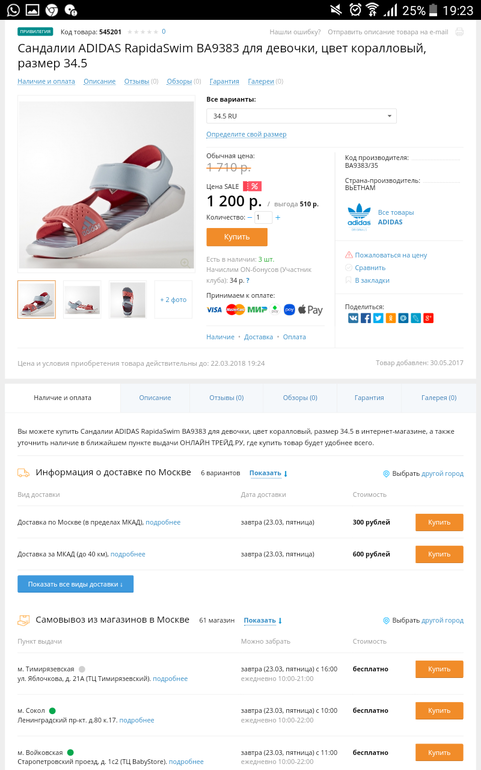Click the orange Купить button under price
This screenshot has width=481, height=770.
(237, 237)
